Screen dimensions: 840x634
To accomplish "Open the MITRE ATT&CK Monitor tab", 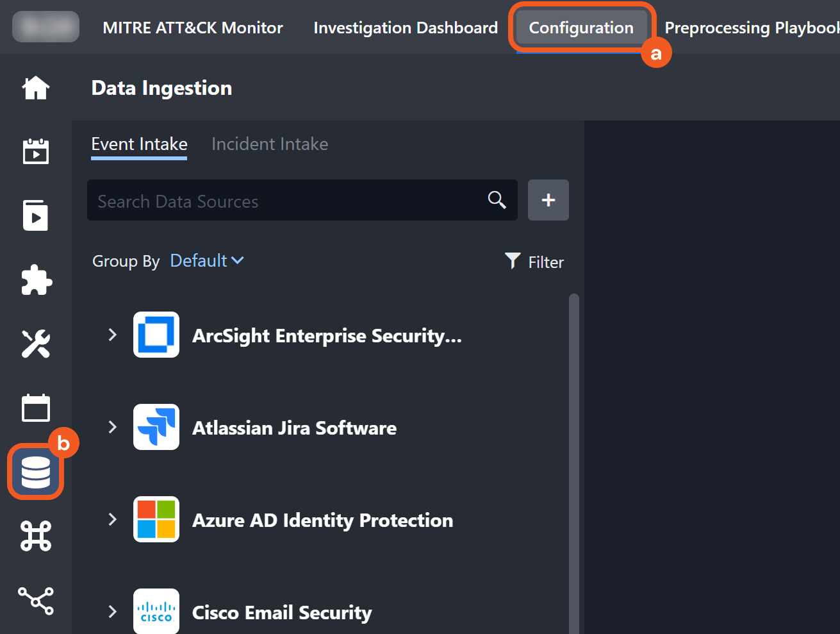I will coord(193,28).
